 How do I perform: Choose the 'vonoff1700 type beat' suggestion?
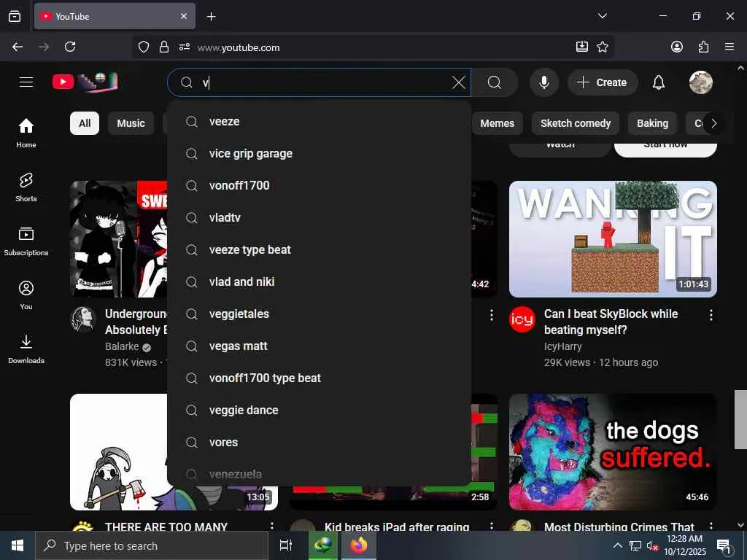[x=320, y=378]
